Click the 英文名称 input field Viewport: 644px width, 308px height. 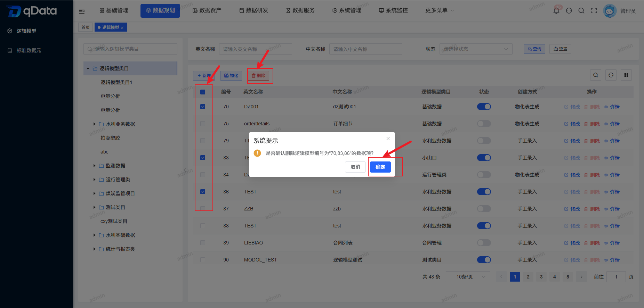point(256,49)
